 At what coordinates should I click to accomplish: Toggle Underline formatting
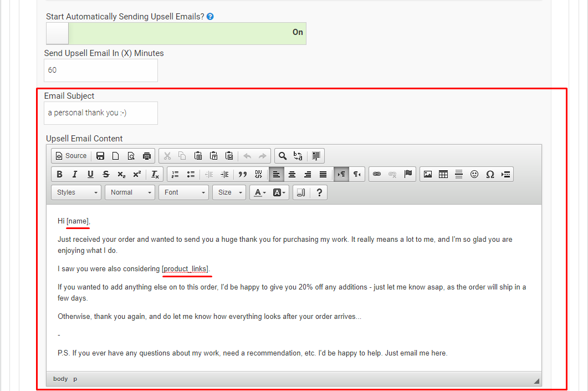tap(90, 174)
